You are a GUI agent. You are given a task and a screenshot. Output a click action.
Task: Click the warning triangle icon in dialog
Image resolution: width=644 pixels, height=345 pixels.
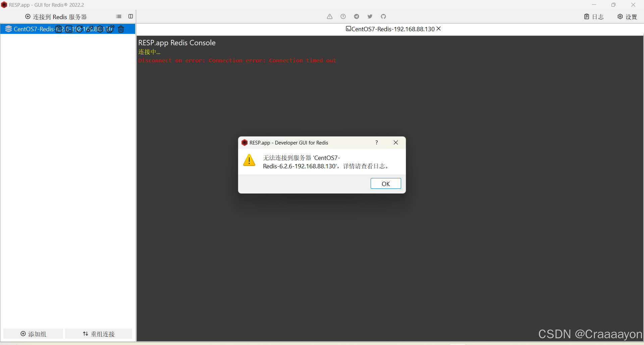click(249, 160)
